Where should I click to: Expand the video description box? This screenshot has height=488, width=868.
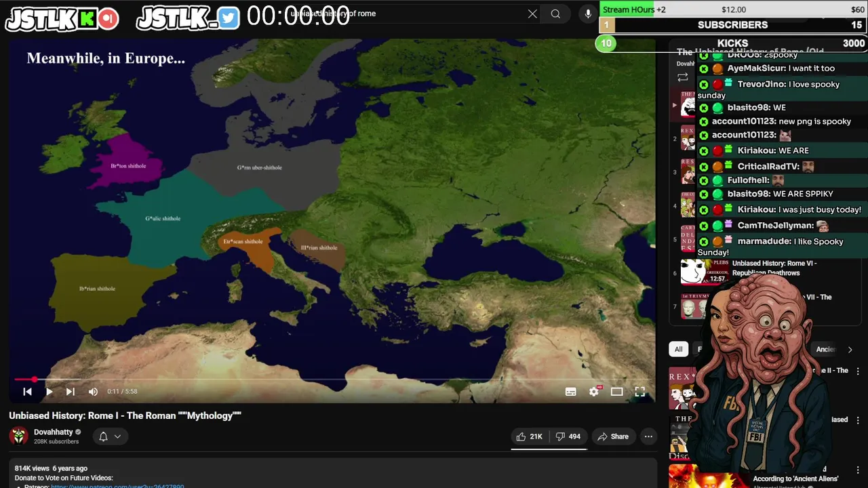click(332, 473)
